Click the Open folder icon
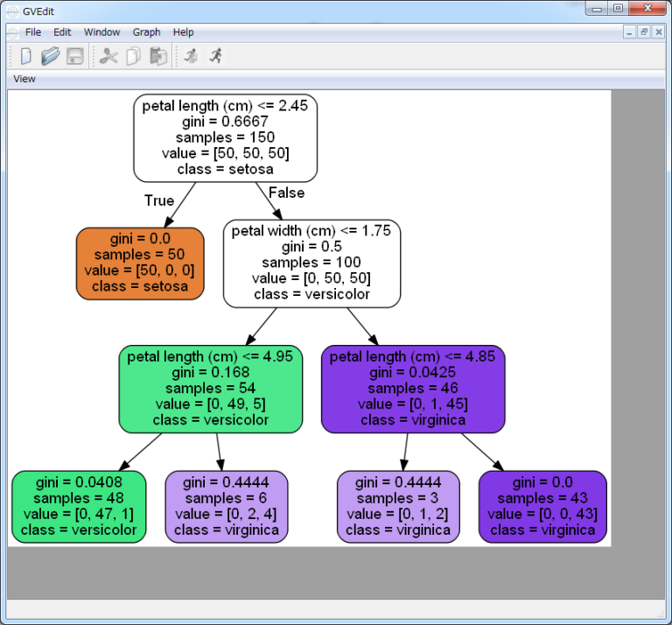Image resolution: width=672 pixels, height=625 pixels. tap(50, 56)
